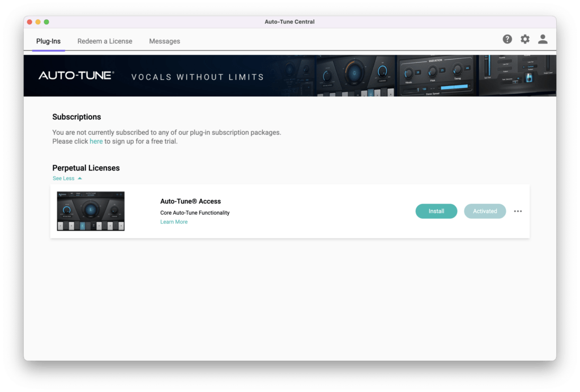Click the 'Auto-Tune® Access' title text

click(x=190, y=201)
